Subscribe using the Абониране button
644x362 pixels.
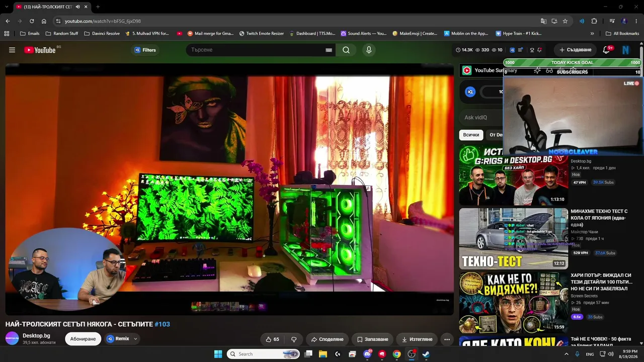83,339
